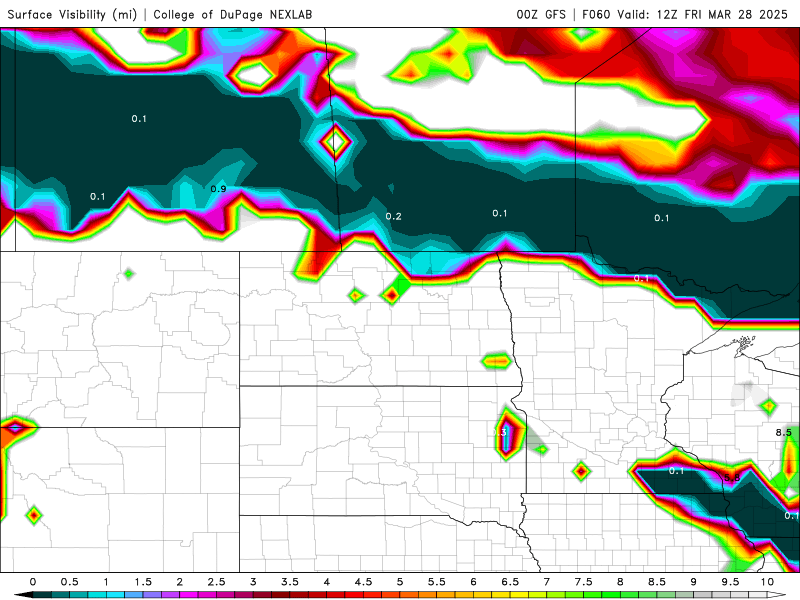Click the 0.2 visibility value on the map
Screen dimensions: 800x600
pos(393,216)
